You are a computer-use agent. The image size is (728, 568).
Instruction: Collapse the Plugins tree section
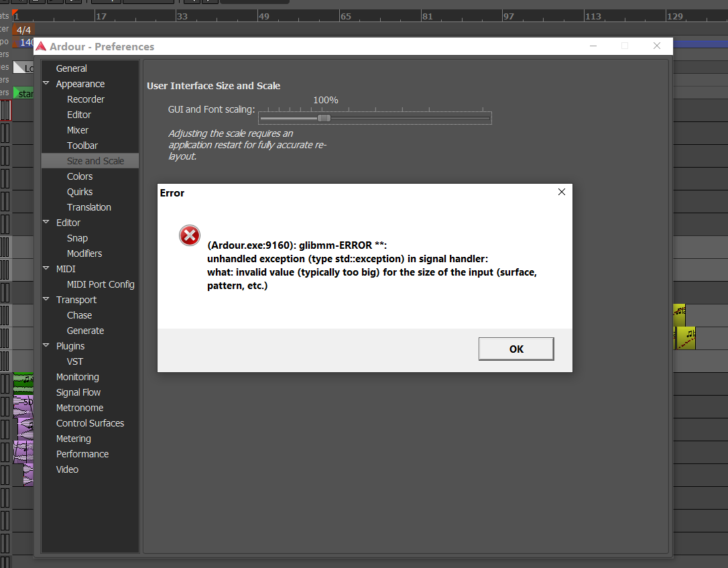tap(46, 346)
